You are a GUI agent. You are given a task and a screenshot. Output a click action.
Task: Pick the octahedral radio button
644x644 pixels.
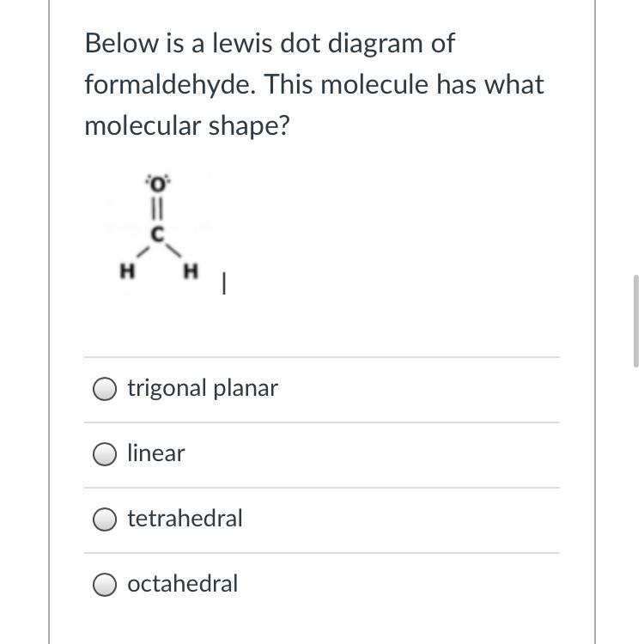[105, 585]
